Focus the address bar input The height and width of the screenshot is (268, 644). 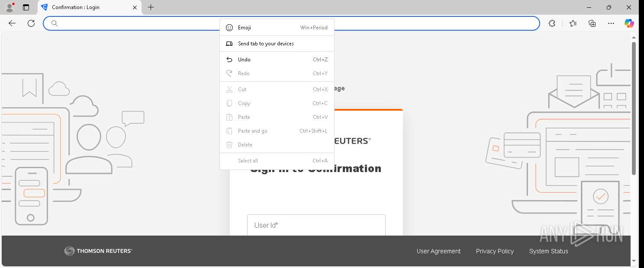291,23
